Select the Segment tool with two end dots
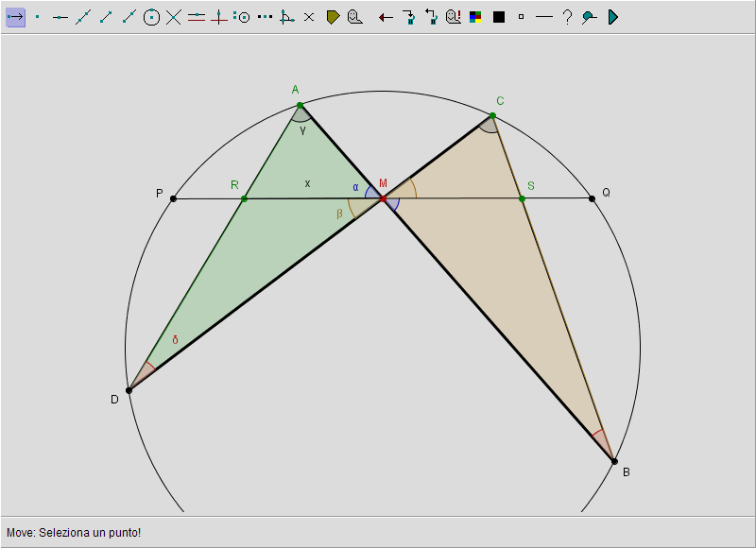Screen dimensions: 756x548 106,17
